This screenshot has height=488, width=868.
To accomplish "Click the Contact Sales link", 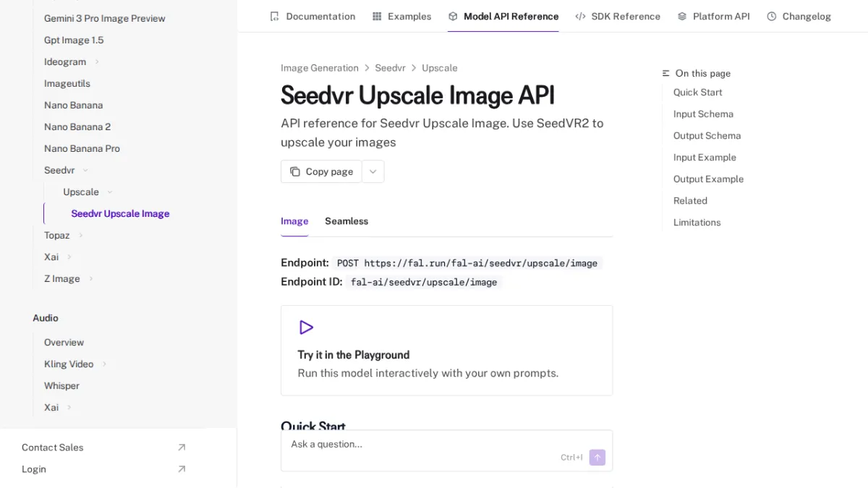I will tap(52, 448).
